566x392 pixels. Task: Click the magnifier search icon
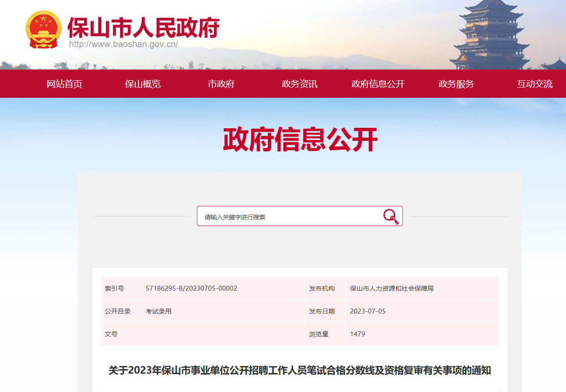[x=391, y=217]
